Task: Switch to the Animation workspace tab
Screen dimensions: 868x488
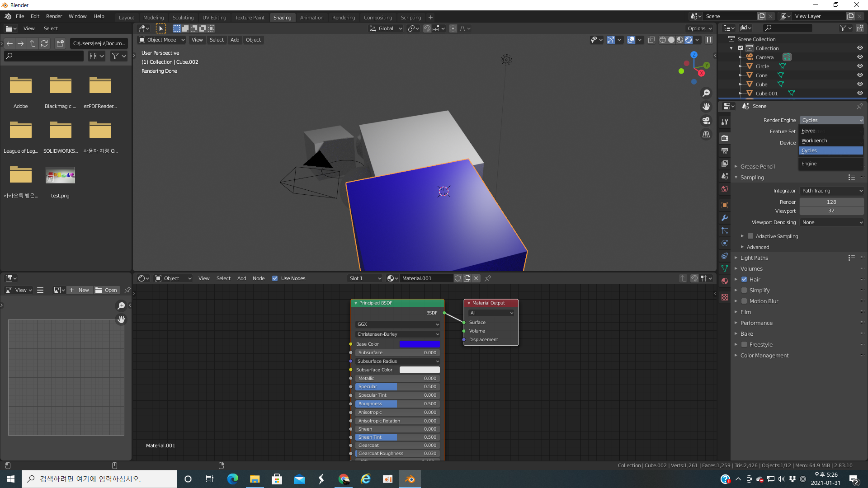Action: click(x=311, y=18)
